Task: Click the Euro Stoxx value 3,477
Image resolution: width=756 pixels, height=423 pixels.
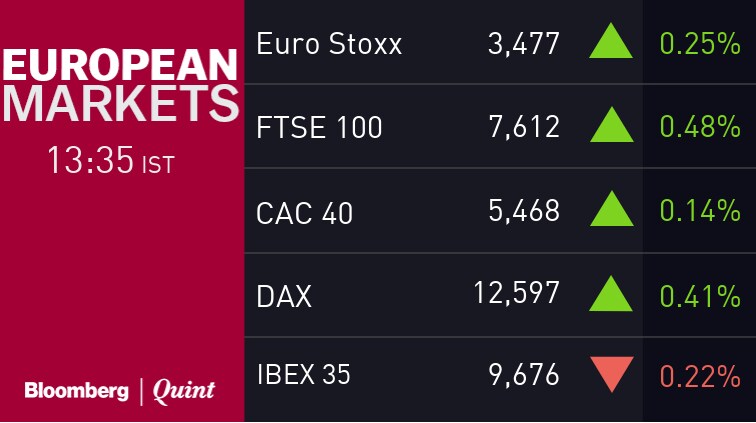Action: [522, 44]
